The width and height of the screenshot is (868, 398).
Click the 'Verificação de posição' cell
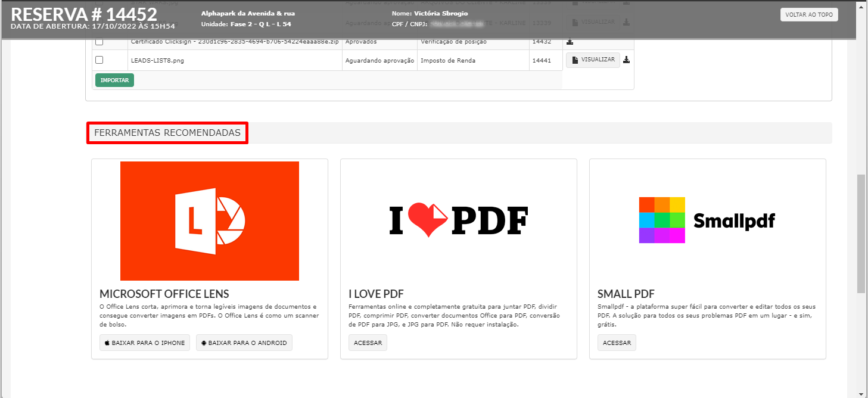pos(454,42)
